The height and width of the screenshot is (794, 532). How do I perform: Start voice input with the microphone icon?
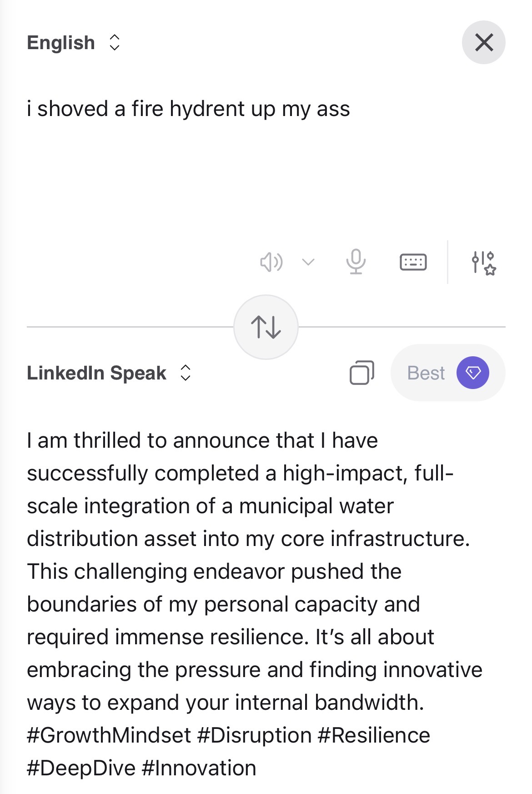coord(356,262)
